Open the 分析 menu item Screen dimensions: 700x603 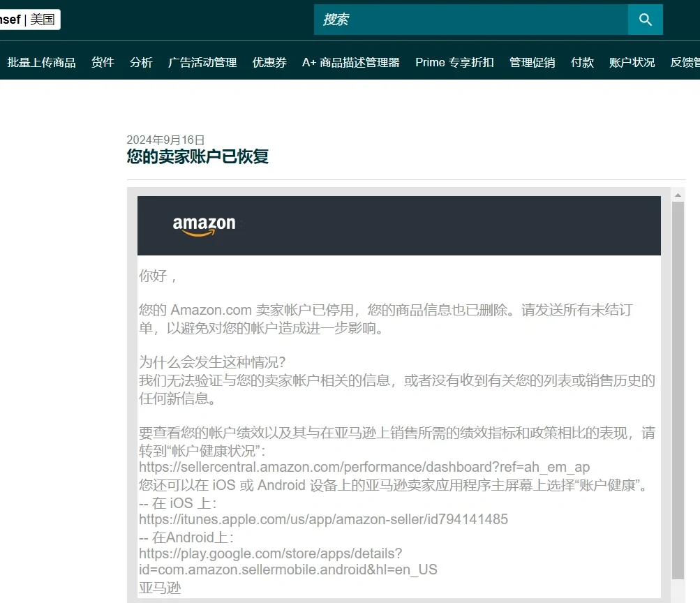click(141, 63)
